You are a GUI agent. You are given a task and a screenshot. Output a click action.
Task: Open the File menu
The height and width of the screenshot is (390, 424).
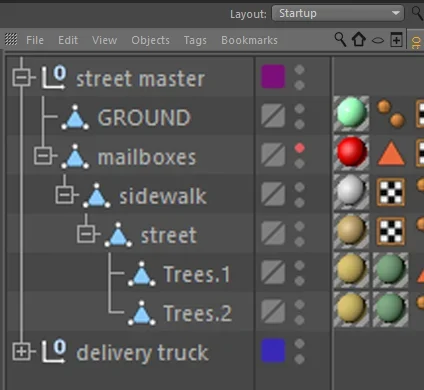(35, 40)
